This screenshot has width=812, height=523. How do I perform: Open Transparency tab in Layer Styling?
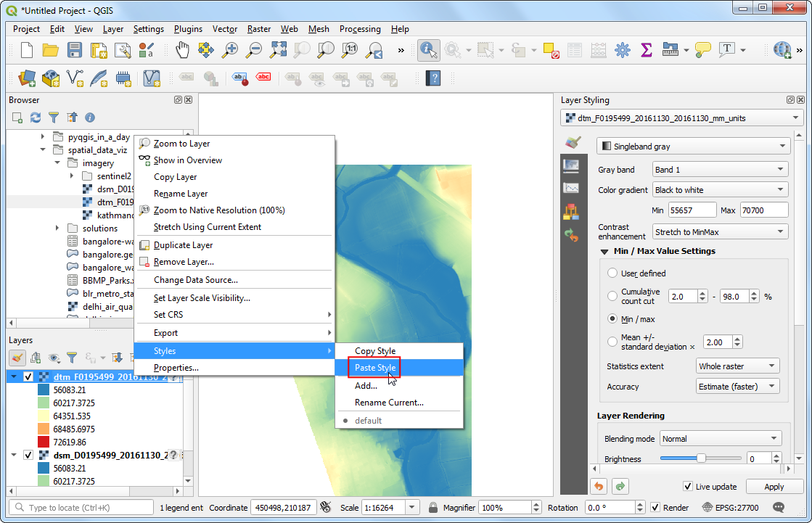tap(571, 165)
